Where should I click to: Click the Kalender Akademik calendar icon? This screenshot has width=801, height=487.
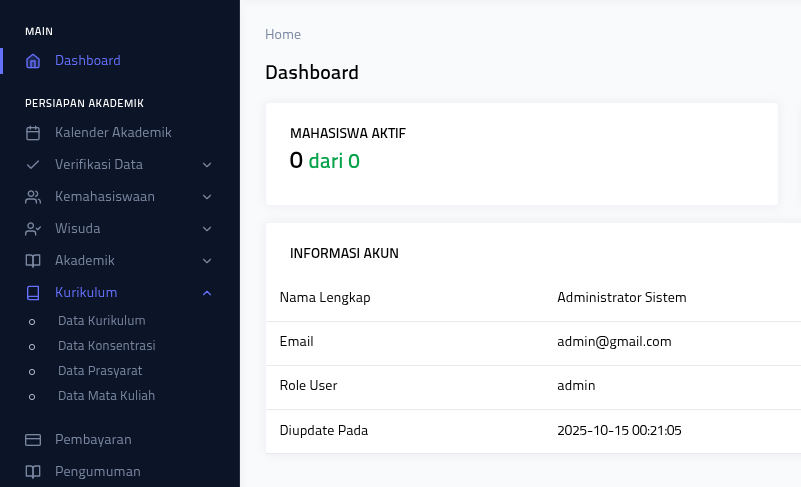[x=33, y=133]
